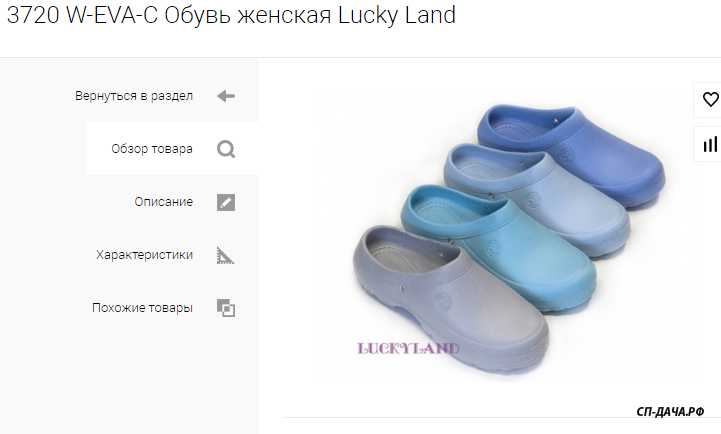
Task: Click the ruler triangle icon for Характеристики
Action: tap(226, 255)
